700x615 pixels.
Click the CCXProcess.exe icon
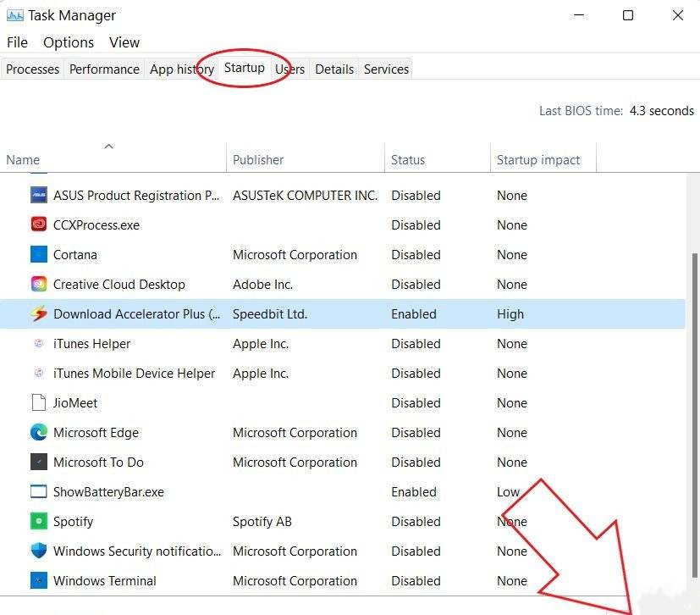coord(39,225)
